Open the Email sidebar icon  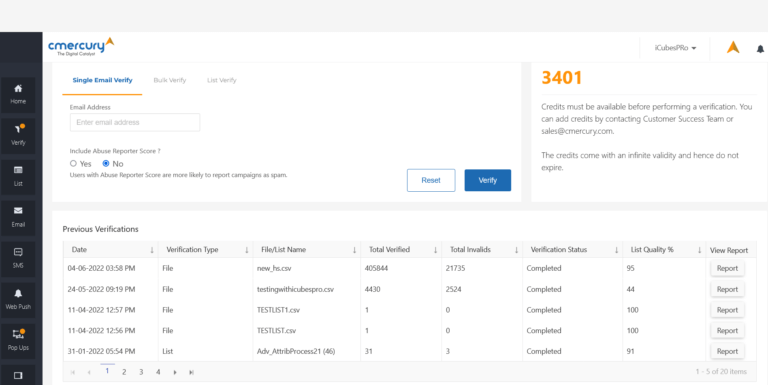click(18, 211)
